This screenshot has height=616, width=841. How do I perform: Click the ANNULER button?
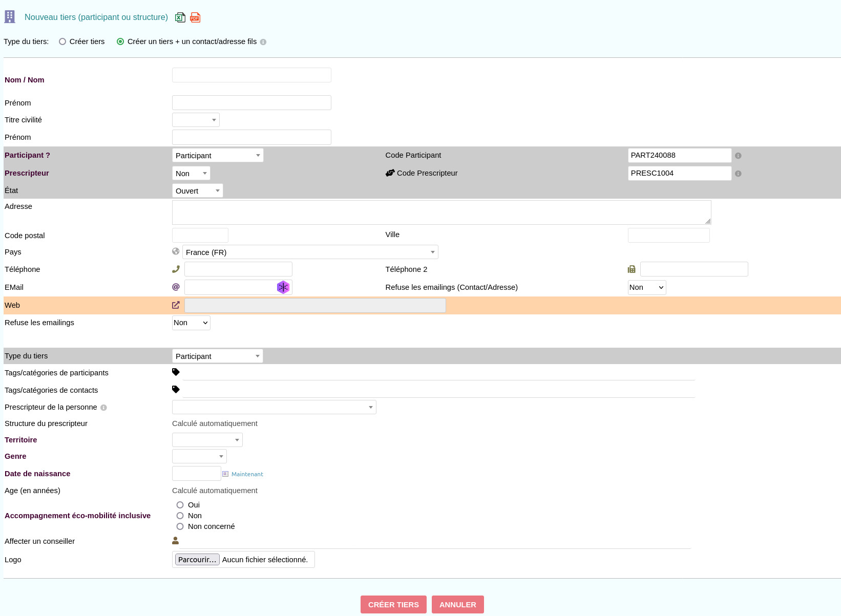pos(457,604)
